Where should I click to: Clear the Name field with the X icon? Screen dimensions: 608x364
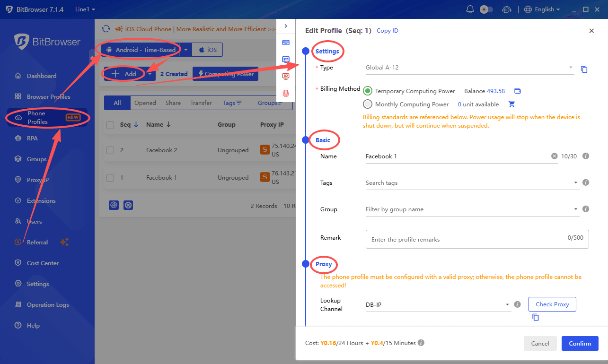(x=554, y=156)
